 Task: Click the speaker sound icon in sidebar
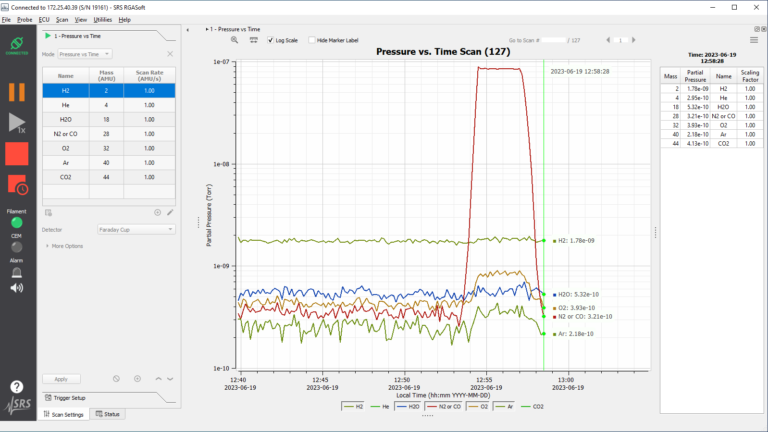coord(17,288)
